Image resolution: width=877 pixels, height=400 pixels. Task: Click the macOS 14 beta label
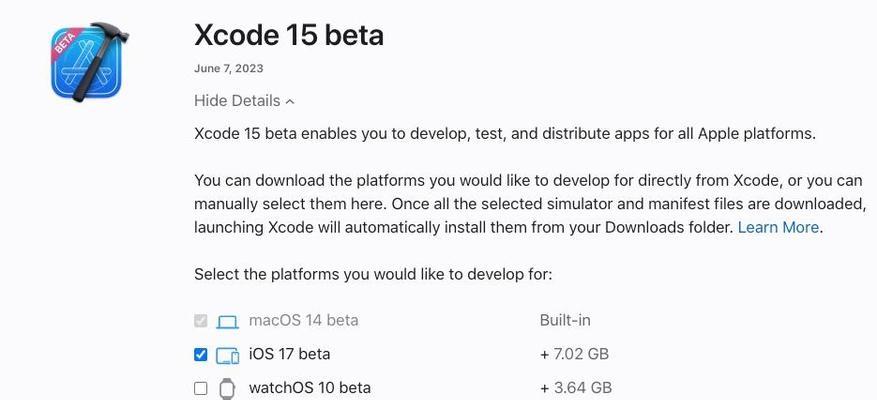click(x=304, y=321)
